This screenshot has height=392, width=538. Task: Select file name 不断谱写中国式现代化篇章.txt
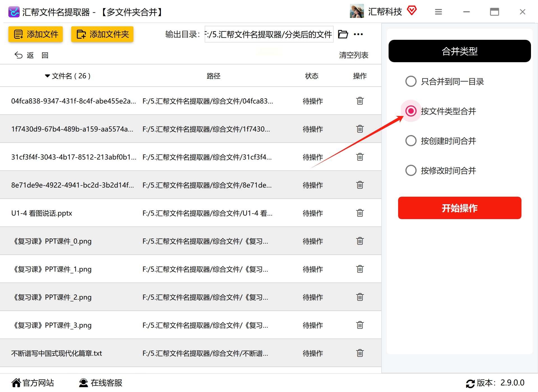point(57,353)
